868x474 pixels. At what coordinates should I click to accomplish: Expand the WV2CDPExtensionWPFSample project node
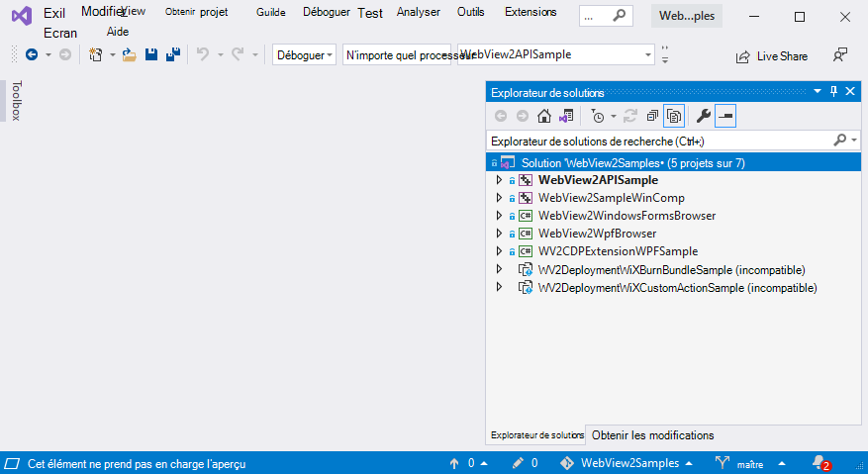499,250
